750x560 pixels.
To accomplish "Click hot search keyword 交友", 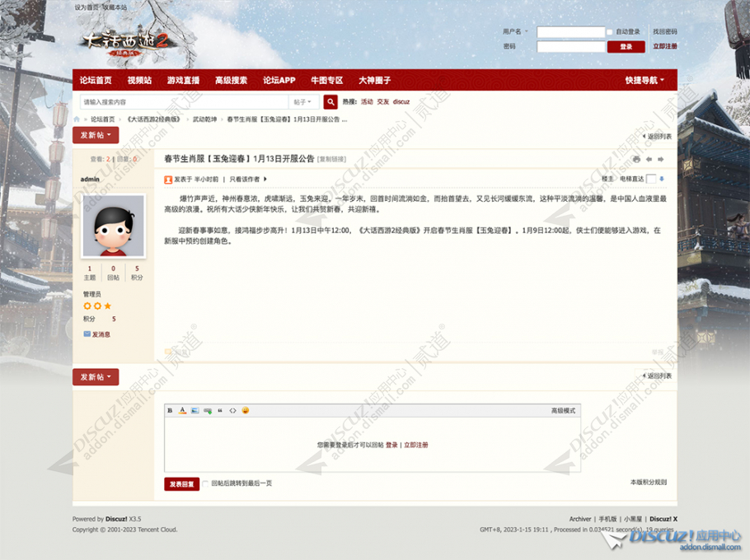I will [x=383, y=102].
